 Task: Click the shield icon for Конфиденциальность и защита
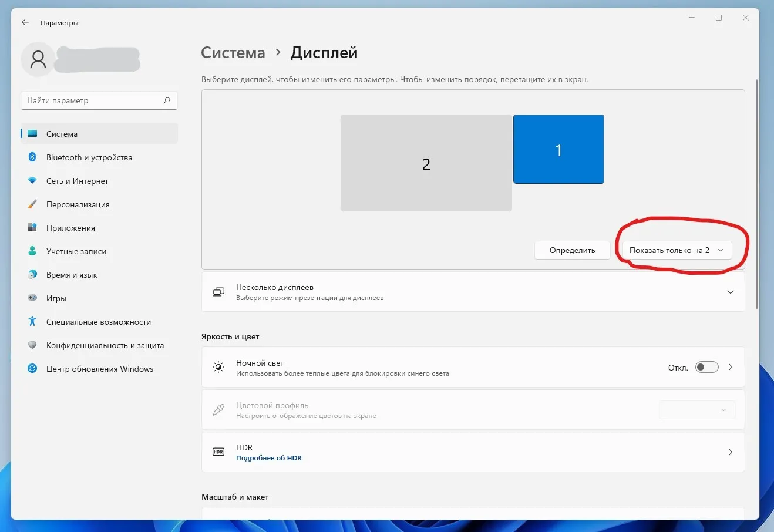[x=32, y=345]
